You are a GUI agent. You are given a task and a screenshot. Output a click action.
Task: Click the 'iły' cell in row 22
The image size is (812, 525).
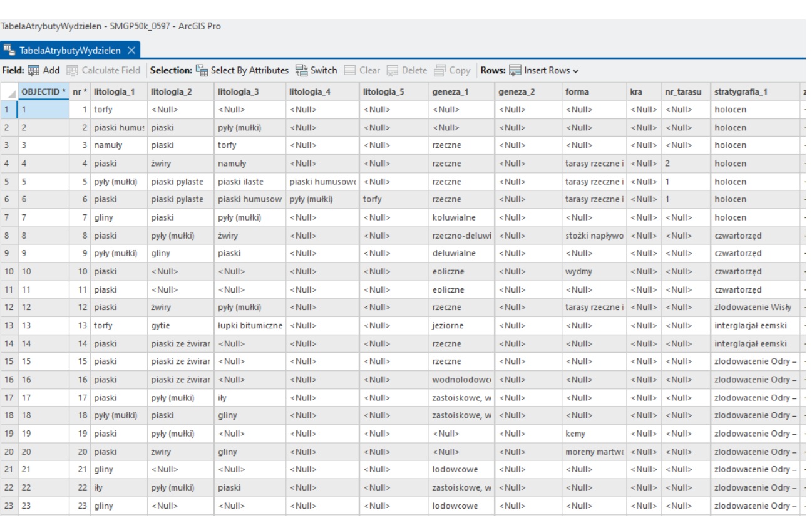pyautogui.click(x=119, y=487)
